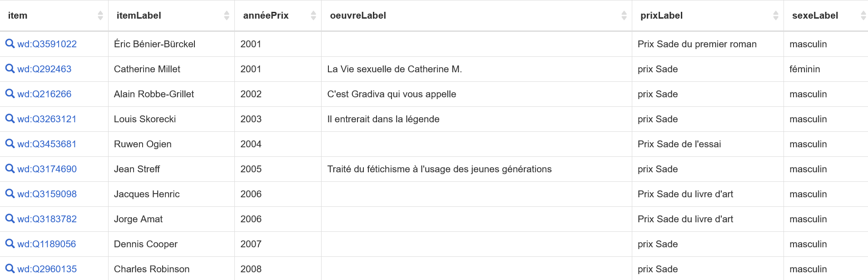
Task: Explore item via magnifier beside wd:Q216266
Action: 10,94
